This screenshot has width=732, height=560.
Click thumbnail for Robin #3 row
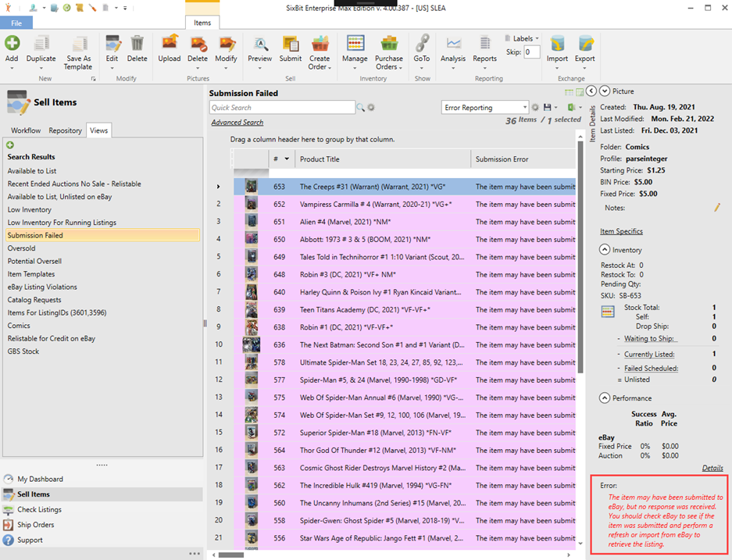251,274
